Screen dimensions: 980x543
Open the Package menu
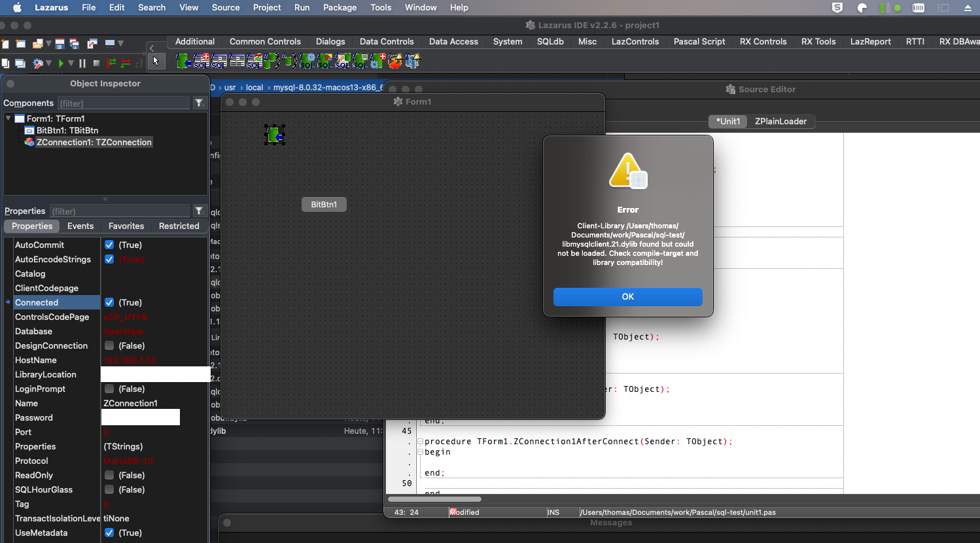(340, 8)
